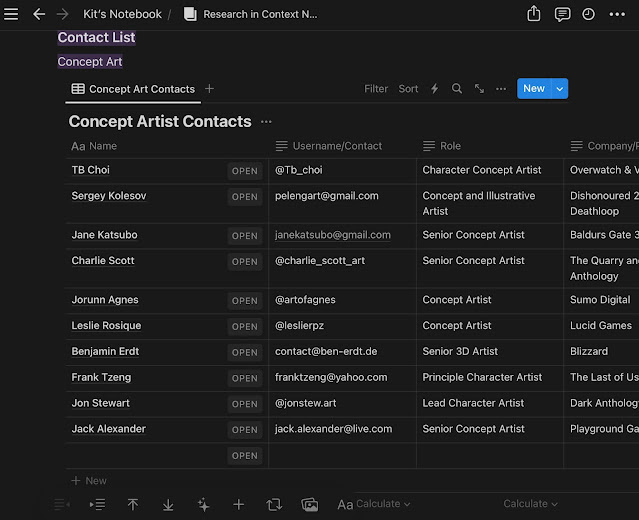Image resolution: width=639 pixels, height=520 pixels.
Task: Open Jack Alexander row with OPEN button
Action: [245, 430]
